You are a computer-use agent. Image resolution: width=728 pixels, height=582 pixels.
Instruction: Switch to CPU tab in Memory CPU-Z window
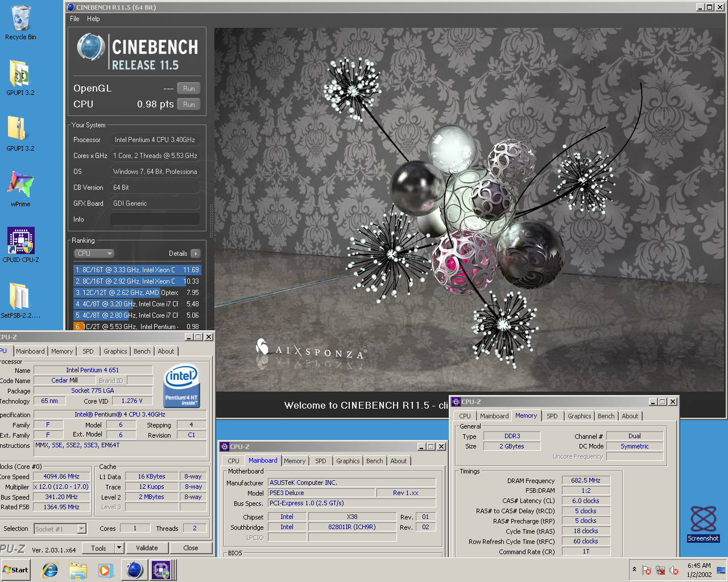(x=465, y=416)
